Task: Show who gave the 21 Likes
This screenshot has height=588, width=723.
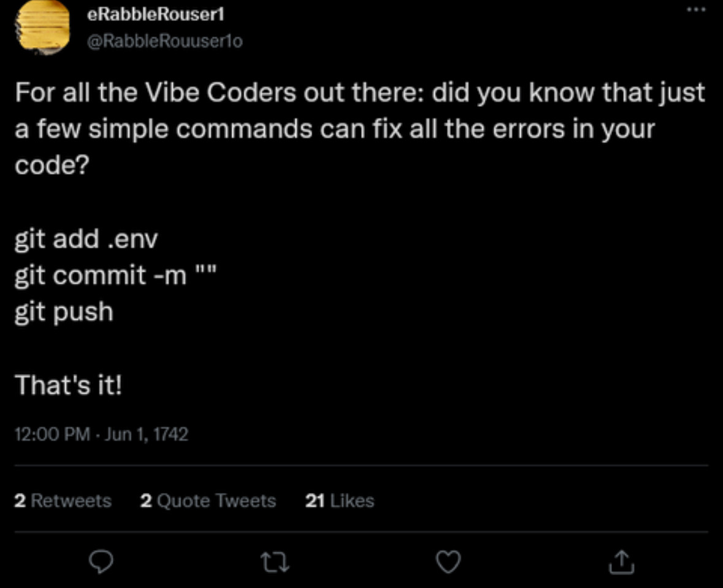Action: pos(339,501)
